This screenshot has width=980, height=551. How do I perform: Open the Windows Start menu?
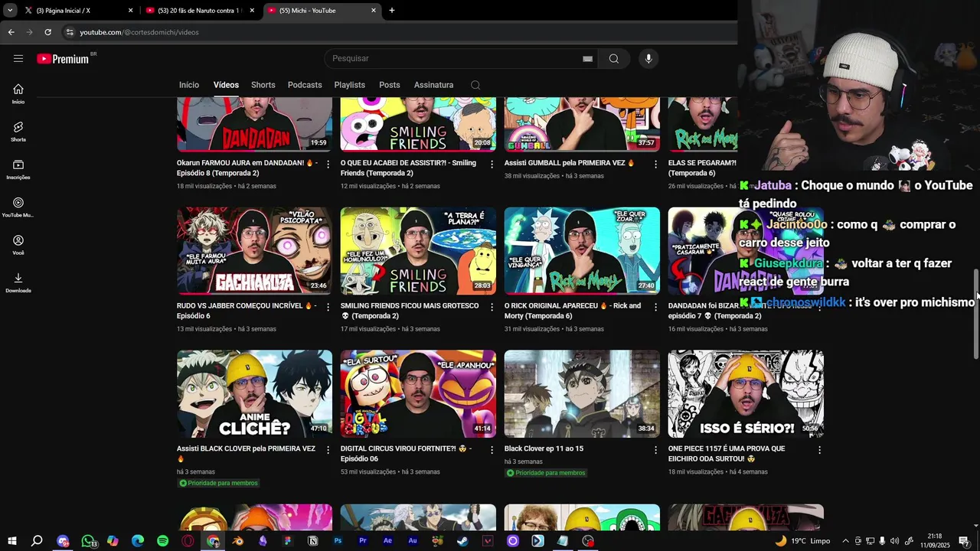tap(11, 541)
